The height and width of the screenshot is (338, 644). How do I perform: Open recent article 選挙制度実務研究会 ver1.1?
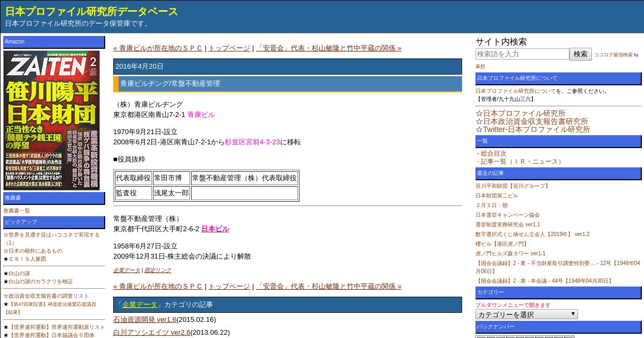pos(508,224)
